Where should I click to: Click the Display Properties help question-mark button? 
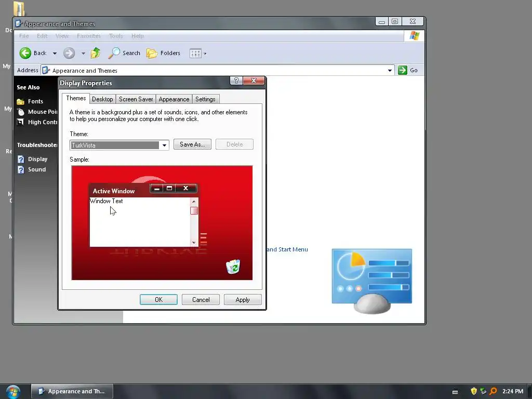(236, 81)
